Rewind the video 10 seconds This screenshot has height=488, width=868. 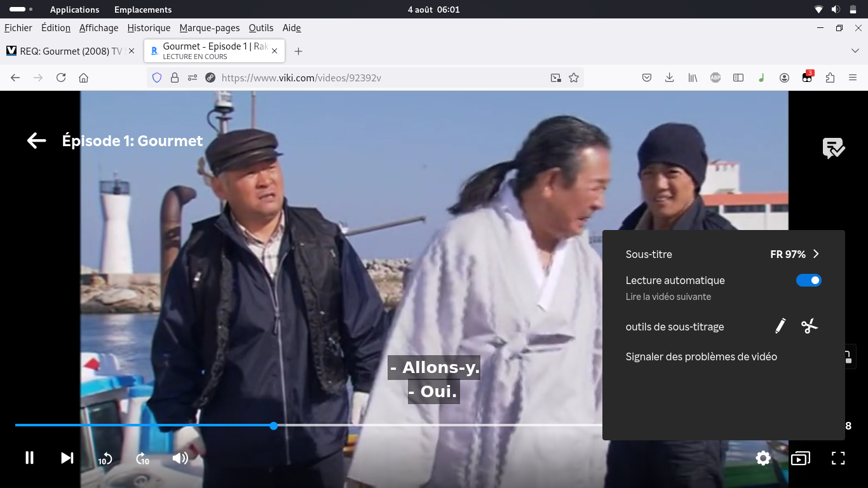pyautogui.click(x=105, y=458)
